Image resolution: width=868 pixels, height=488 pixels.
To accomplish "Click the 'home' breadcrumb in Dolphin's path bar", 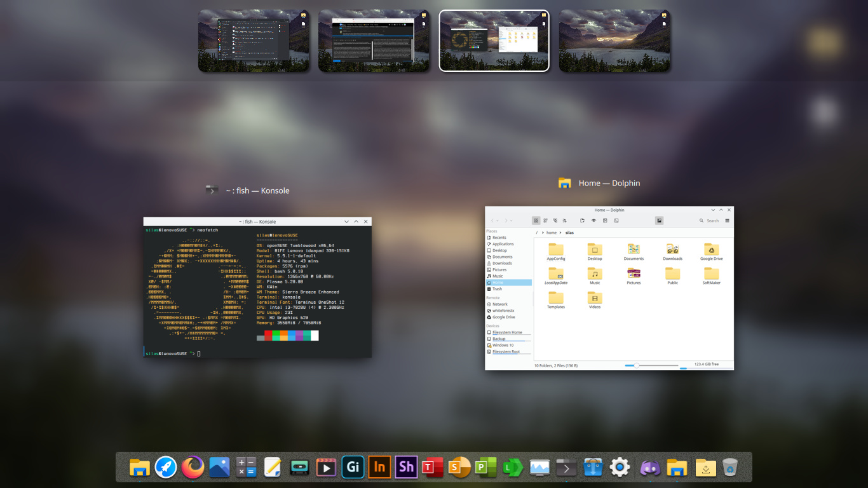I will (x=552, y=233).
